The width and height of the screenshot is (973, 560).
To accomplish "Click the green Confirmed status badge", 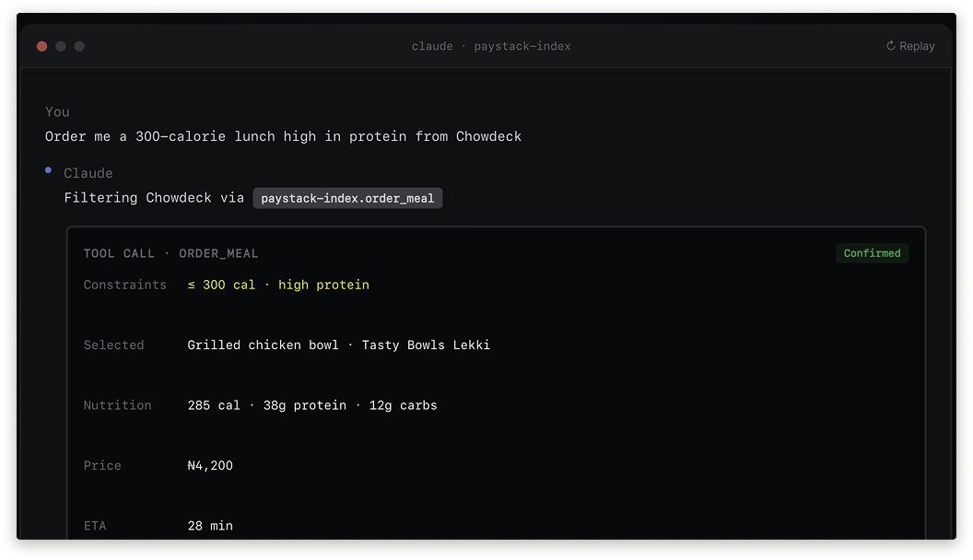I will (x=872, y=253).
